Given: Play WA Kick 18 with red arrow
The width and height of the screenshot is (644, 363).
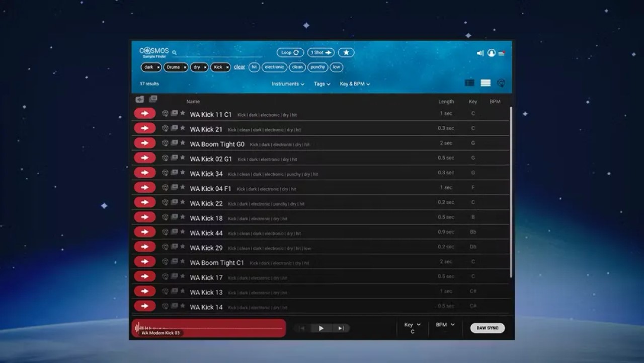Looking at the screenshot, I should click(x=145, y=217).
